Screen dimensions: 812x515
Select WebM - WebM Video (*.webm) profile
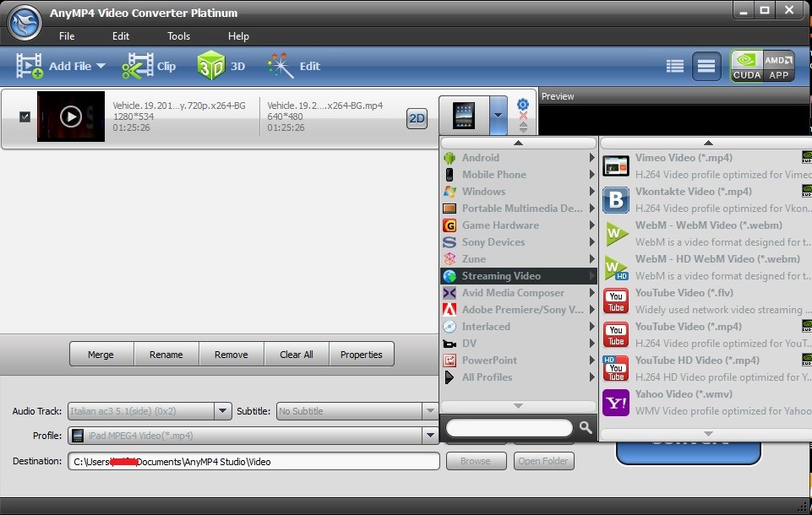click(706, 233)
